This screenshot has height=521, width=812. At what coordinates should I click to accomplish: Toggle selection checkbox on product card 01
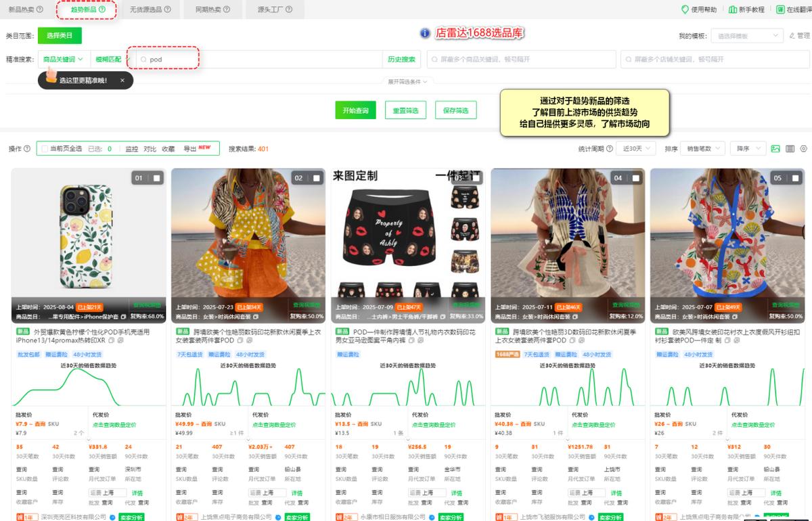coord(157,177)
